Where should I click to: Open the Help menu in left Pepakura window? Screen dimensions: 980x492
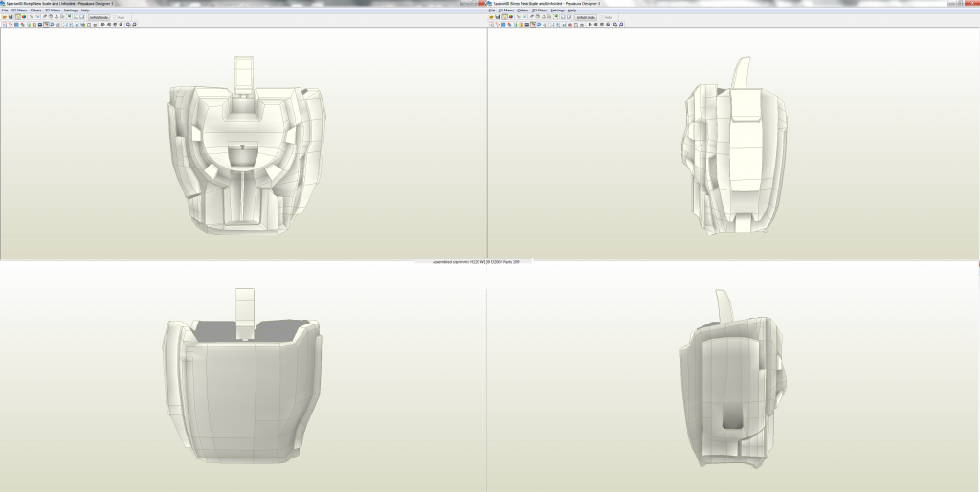pos(85,11)
